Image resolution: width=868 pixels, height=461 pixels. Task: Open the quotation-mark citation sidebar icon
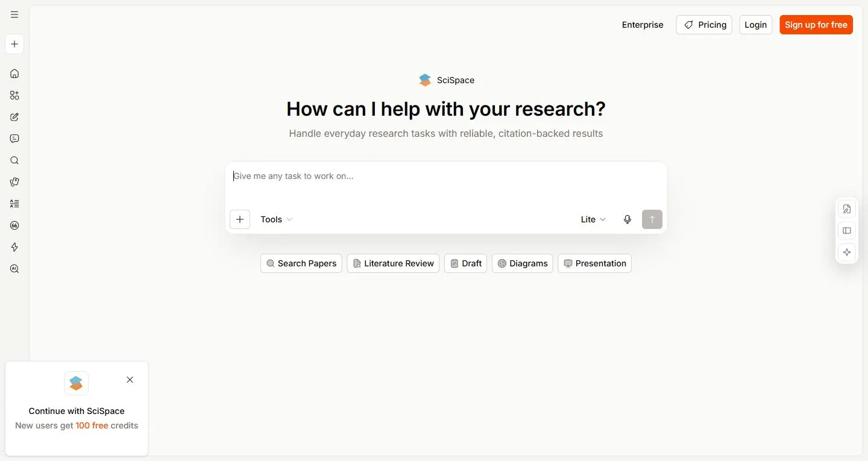click(x=14, y=225)
